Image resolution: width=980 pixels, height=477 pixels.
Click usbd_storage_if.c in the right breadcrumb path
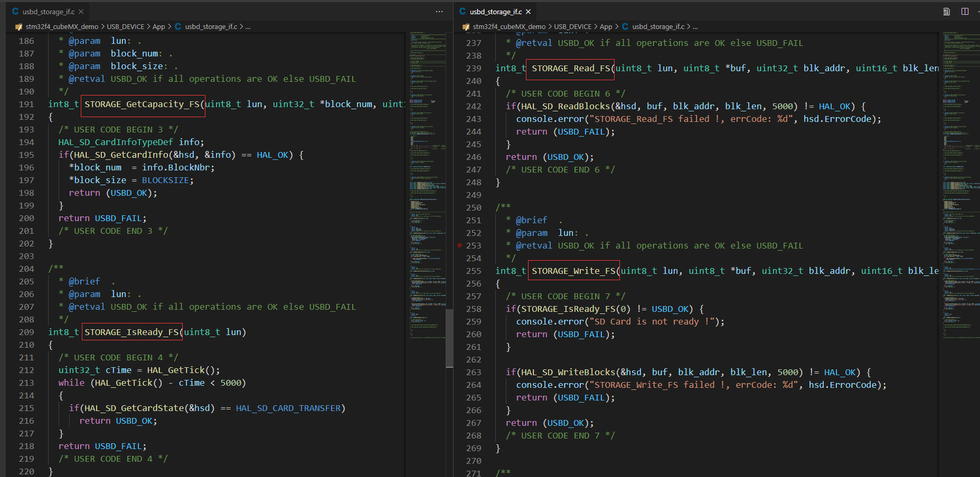tap(658, 26)
